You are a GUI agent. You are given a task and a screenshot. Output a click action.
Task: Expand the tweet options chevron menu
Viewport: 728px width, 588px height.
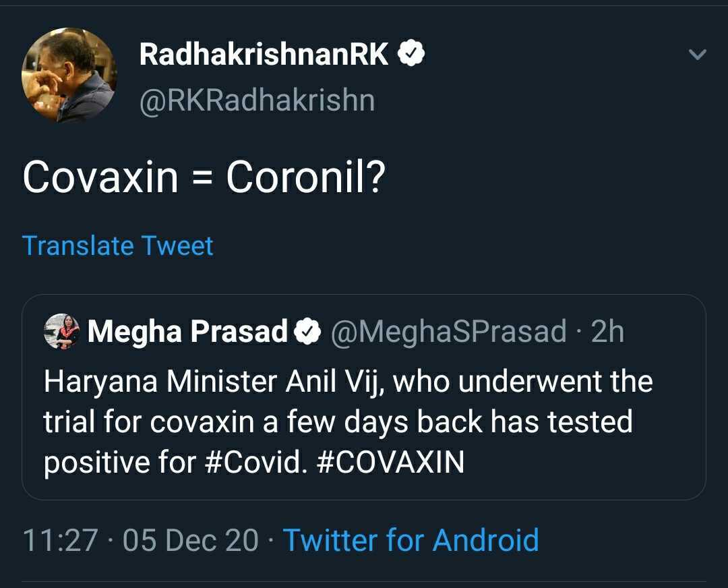(698, 55)
